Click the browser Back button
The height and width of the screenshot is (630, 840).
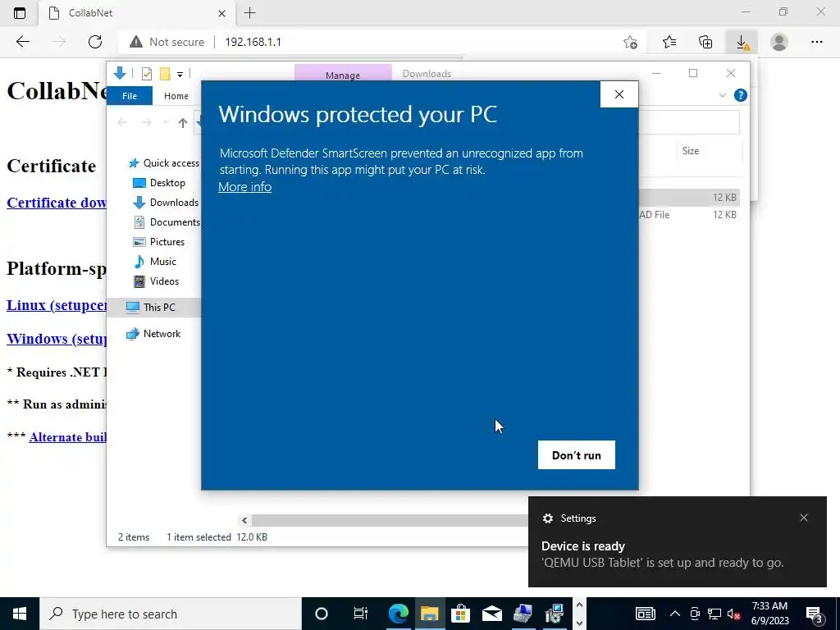tap(23, 42)
